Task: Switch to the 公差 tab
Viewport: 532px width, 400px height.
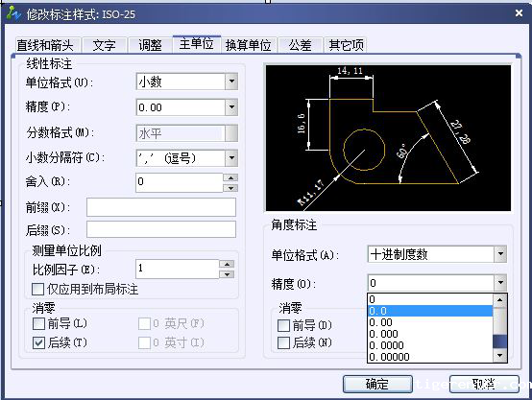Action: click(300, 45)
